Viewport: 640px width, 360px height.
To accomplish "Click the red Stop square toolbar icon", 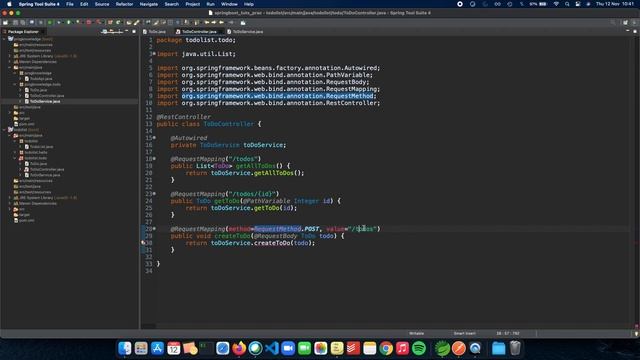I will [89, 22].
